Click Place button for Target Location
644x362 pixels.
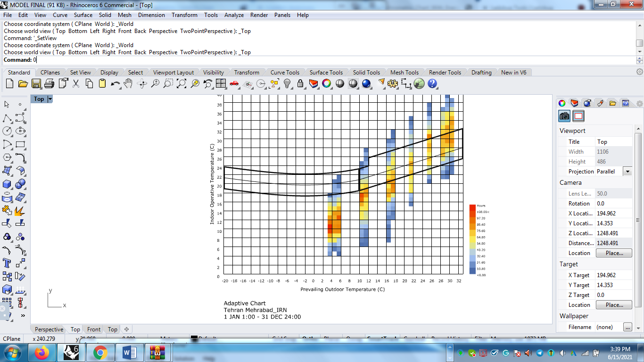coord(614,305)
